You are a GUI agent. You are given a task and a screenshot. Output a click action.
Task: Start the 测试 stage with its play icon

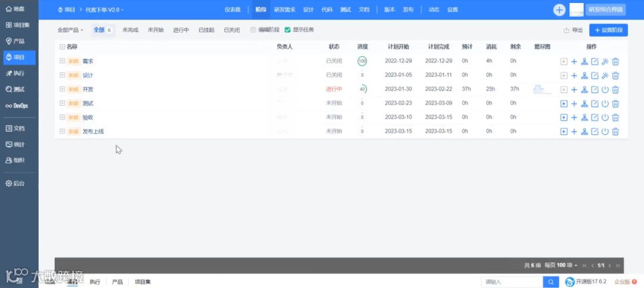[564, 104]
